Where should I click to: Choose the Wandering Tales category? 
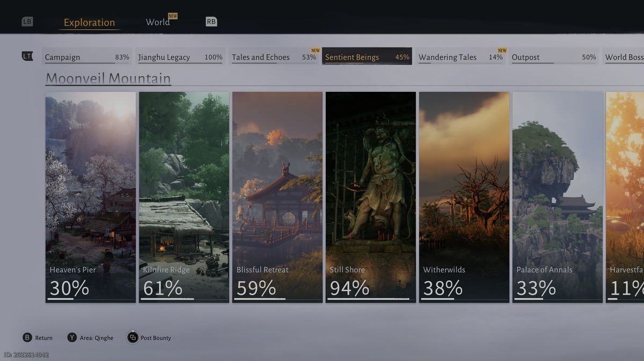click(x=460, y=56)
